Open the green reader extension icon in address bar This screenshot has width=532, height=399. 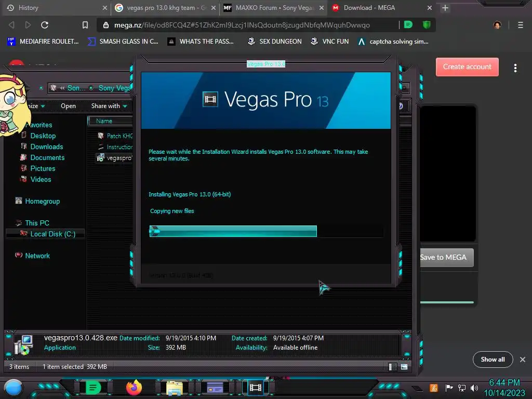click(x=408, y=24)
